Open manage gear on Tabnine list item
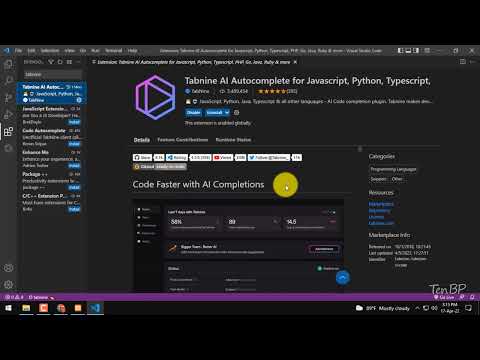The image size is (480, 360). (x=79, y=100)
